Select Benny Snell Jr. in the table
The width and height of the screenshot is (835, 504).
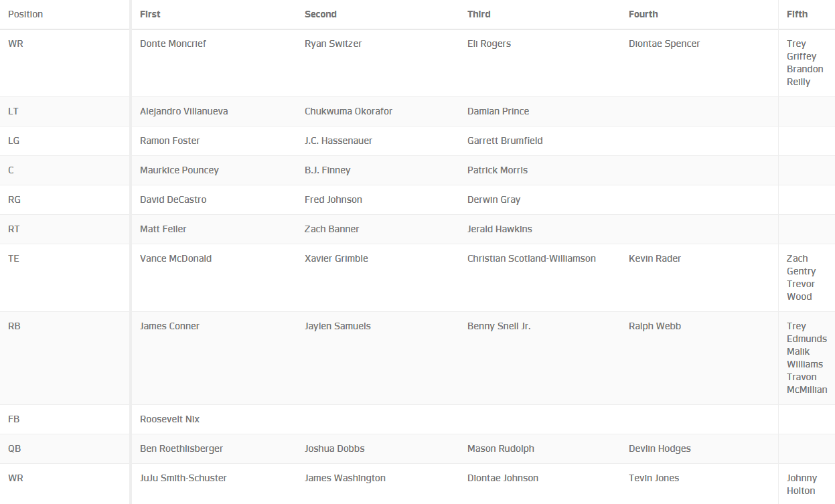click(499, 326)
